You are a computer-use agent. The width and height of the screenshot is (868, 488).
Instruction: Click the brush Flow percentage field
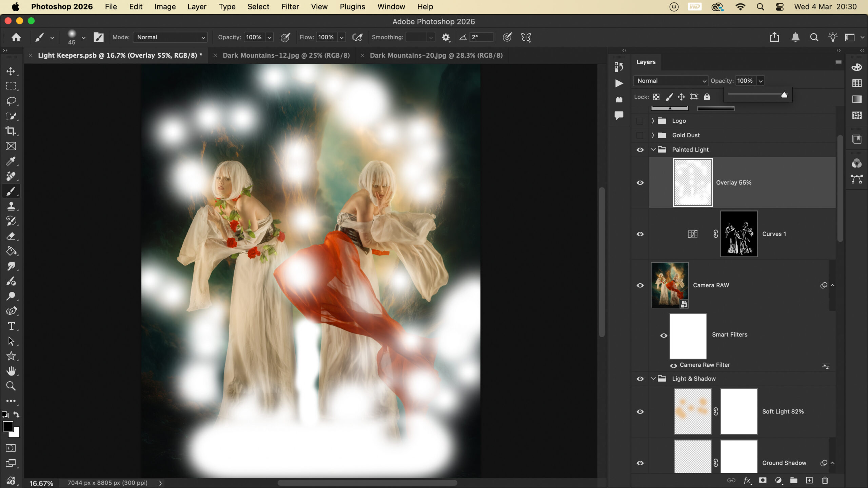point(326,37)
